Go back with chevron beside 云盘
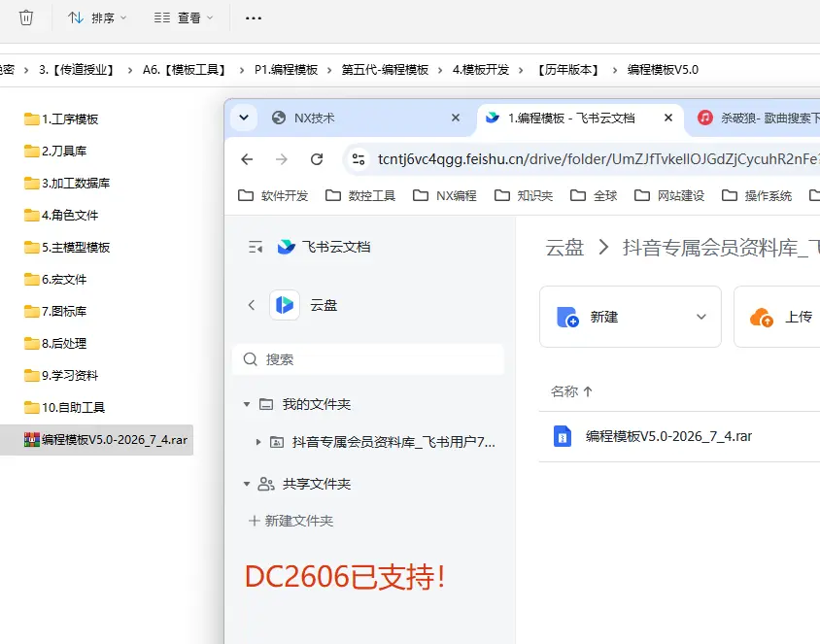820x644 pixels. point(252,305)
